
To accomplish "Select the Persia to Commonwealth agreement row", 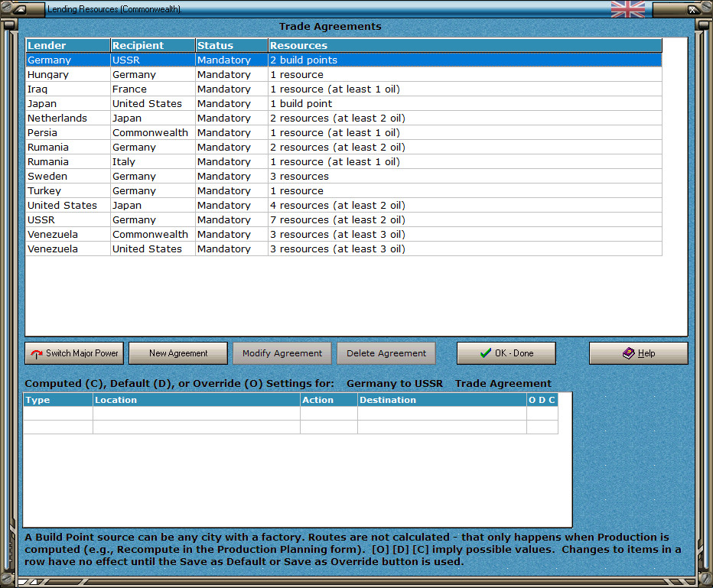I will pyautogui.click(x=343, y=133).
